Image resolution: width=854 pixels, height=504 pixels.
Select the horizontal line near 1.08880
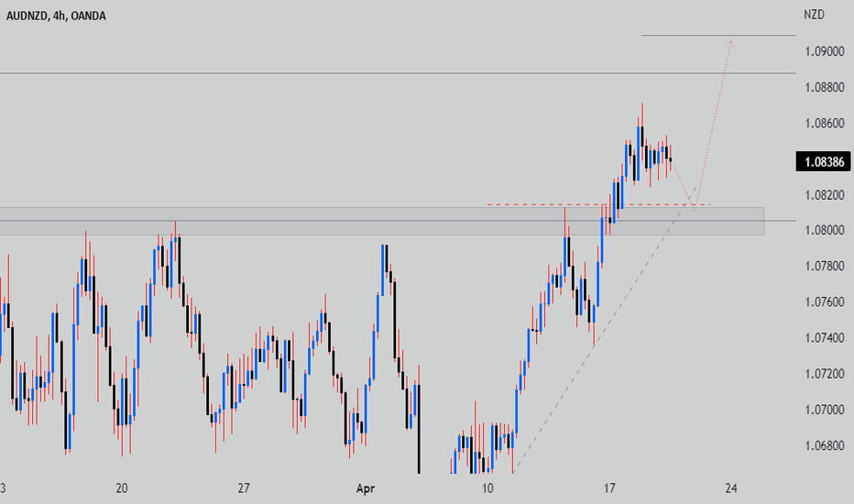pyautogui.click(x=398, y=73)
